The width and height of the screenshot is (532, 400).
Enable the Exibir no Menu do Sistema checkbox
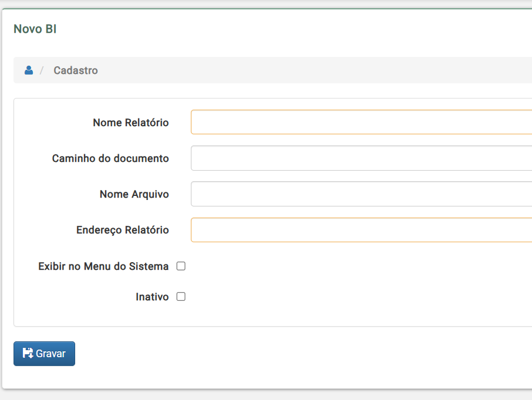click(181, 266)
